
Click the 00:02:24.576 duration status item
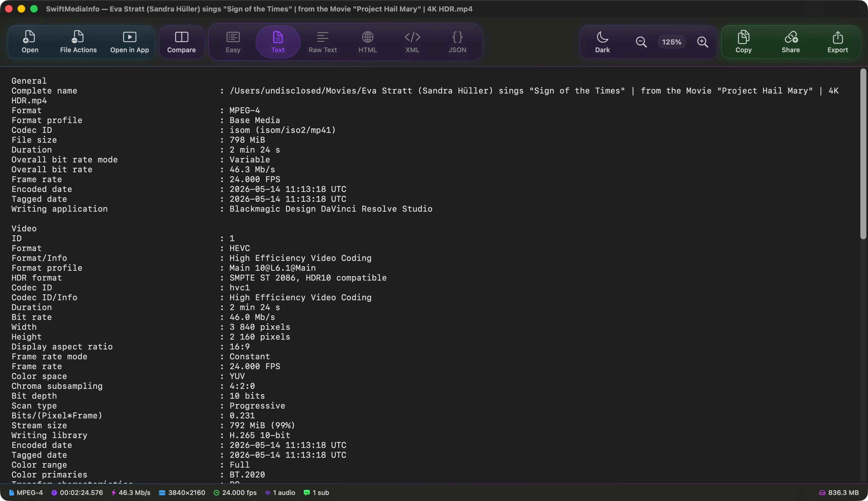pos(77,493)
